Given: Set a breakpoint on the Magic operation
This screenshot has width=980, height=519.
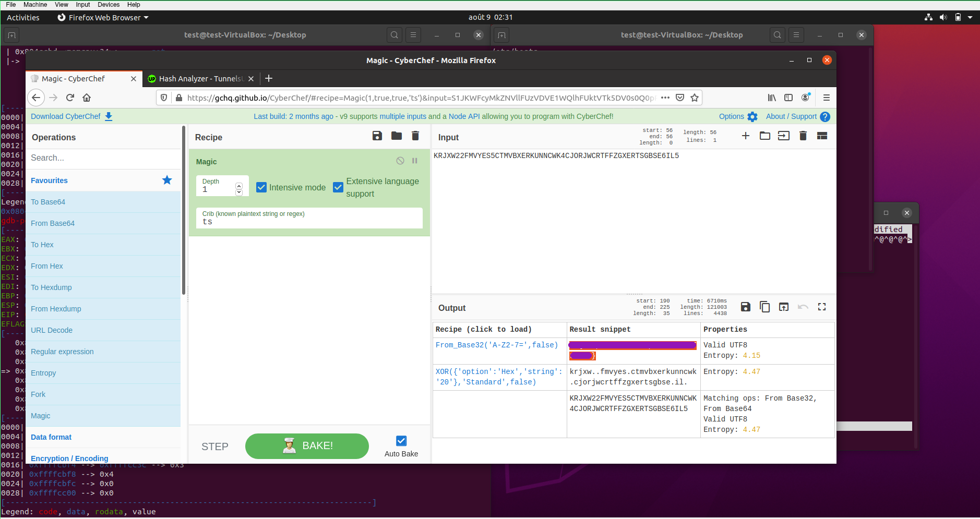Looking at the screenshot, I should pyautogui.click(x=415, y=161).
